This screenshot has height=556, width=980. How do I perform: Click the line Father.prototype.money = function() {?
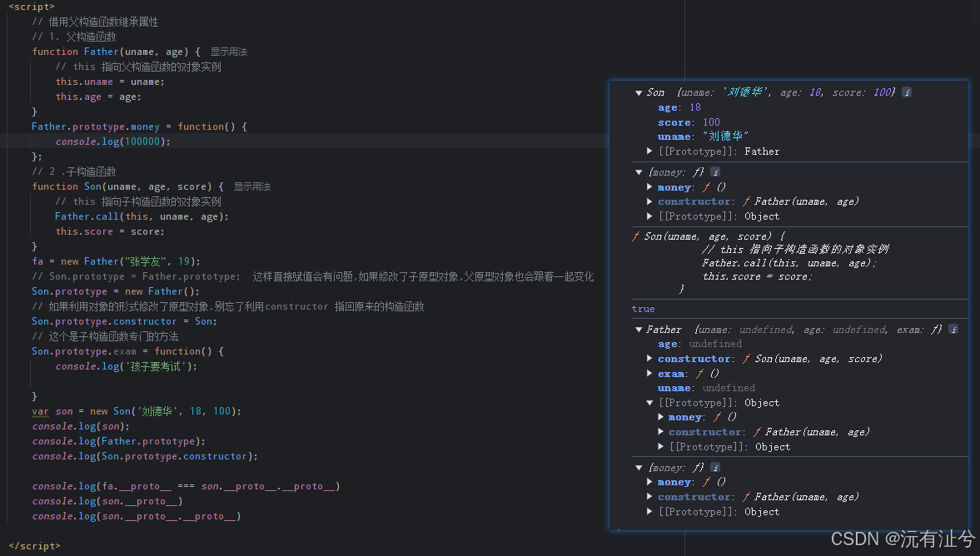[x=139, y=127]
